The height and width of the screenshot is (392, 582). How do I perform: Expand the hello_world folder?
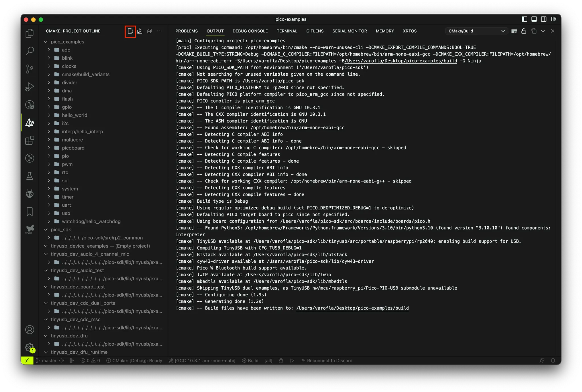pyautogui.click(x=74, y=115)
